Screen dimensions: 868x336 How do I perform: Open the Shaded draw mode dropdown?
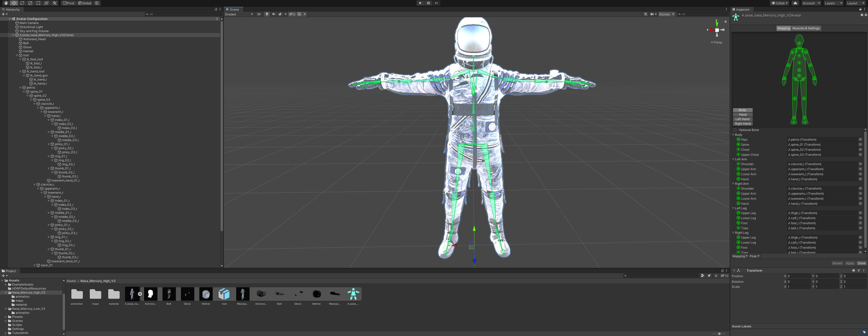tap(239, 14)
